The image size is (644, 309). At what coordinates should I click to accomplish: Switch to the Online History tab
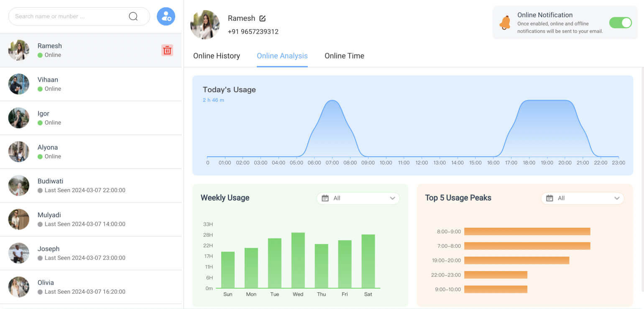pos(217,56)
